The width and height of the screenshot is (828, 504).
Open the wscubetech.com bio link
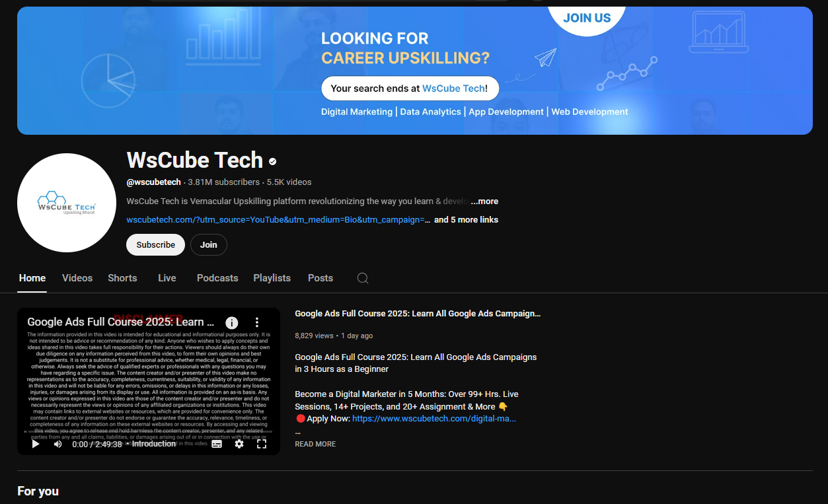[x=278, y=220]
